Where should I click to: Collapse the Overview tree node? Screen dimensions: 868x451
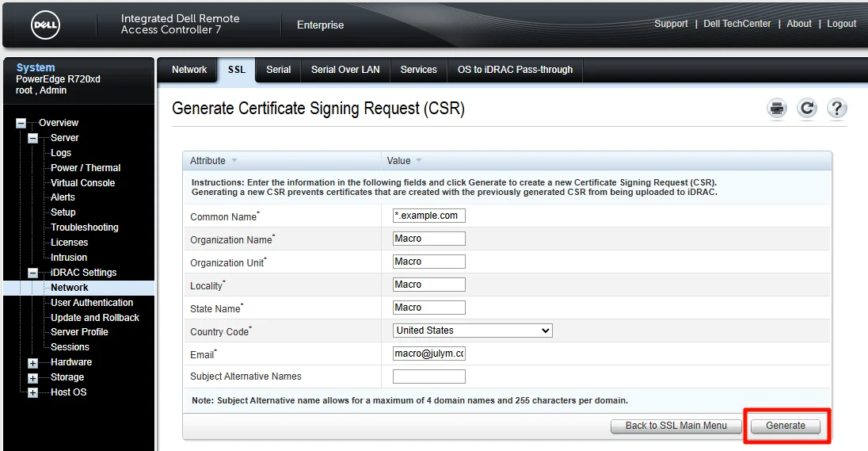pos(21,123)
